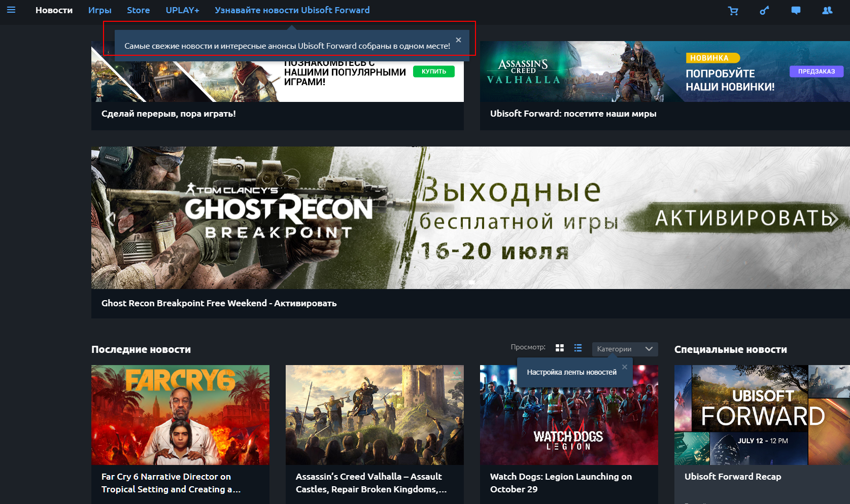Select the Новости tab
Screen dimensions: 850x504
click(54, 10)
